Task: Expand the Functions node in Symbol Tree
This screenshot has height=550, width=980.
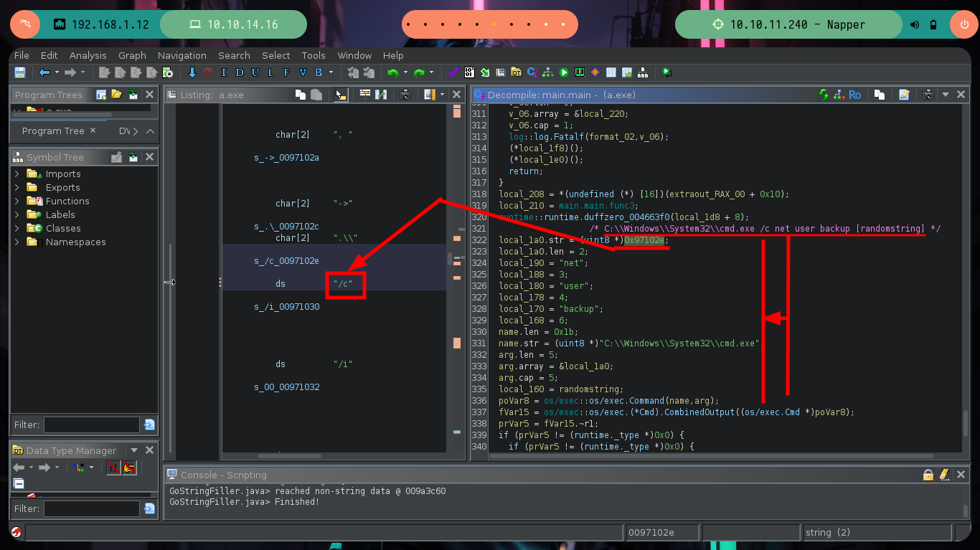Action: 17,201
